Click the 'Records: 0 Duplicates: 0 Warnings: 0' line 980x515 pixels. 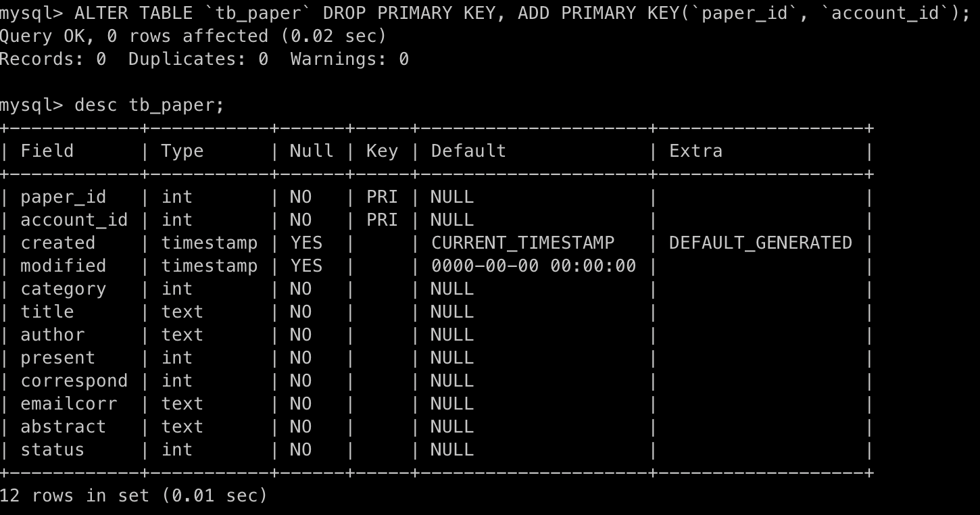tap(203, 59)
